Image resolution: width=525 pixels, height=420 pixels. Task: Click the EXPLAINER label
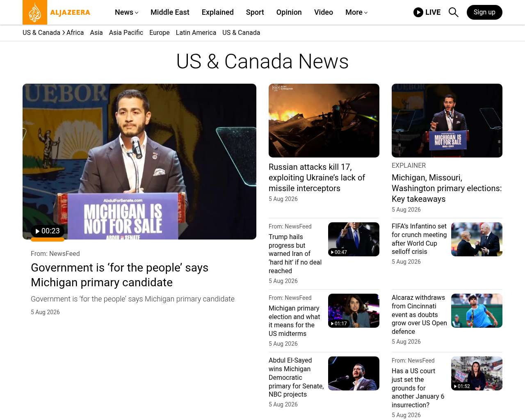pos(409,165)
